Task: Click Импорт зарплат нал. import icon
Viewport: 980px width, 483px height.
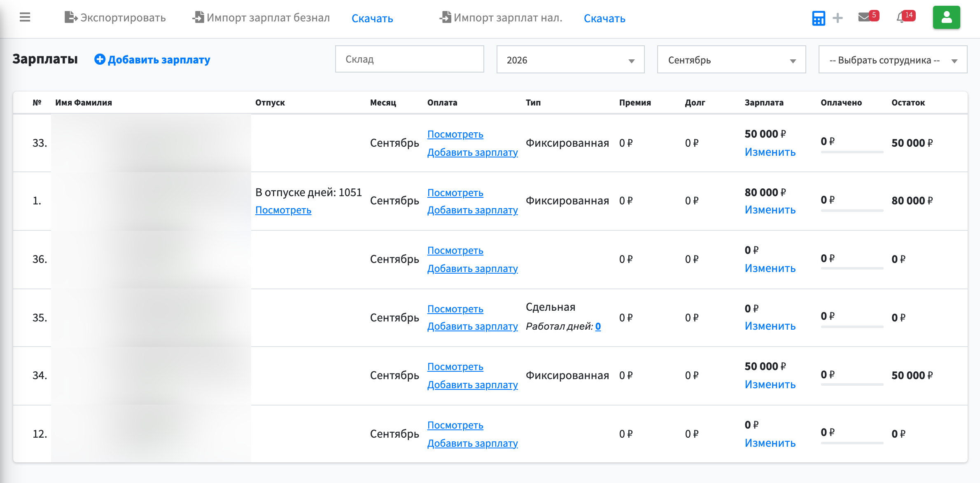Action: pyautogui.click(x=445, y=17)
